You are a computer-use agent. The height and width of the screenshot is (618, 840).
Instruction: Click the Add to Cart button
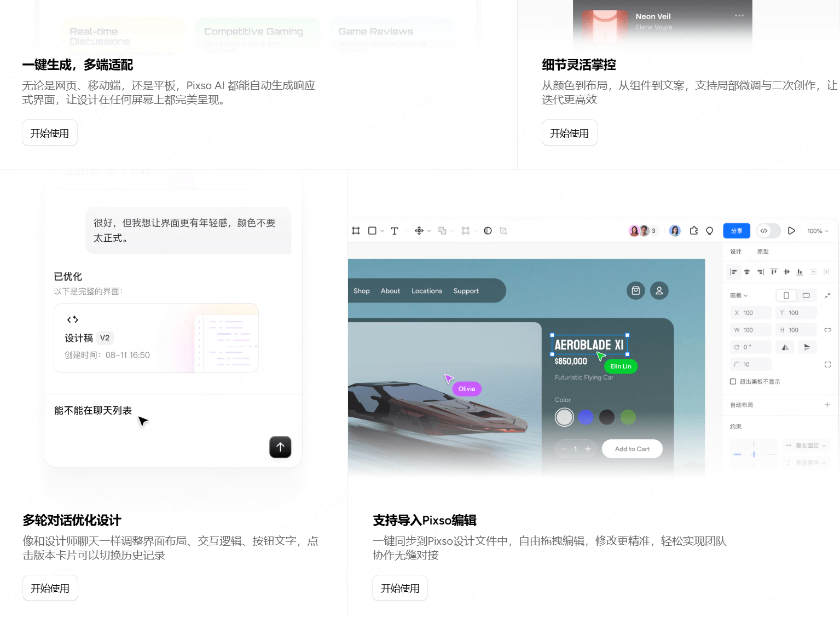pos(632,448)
